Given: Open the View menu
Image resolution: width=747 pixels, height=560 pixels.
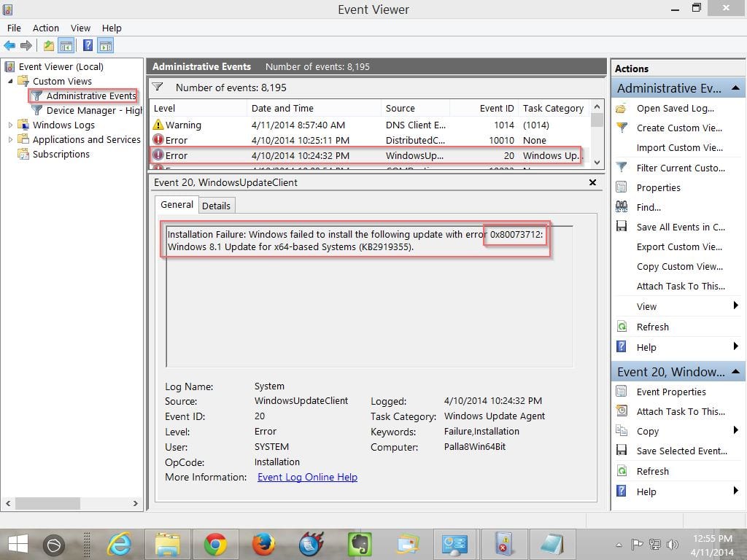Looking at the screenshot, I should (x=80, y=28).
